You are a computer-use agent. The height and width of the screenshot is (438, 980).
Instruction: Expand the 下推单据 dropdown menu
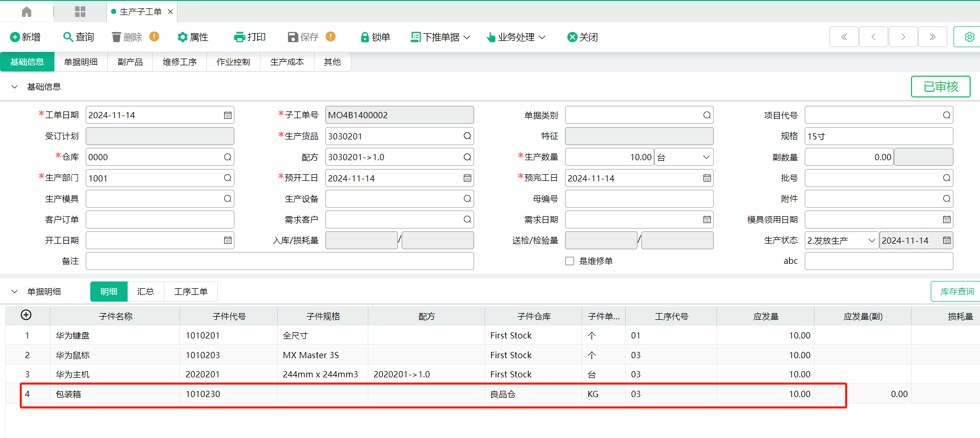pyautogui.click(x=440, y=37)
